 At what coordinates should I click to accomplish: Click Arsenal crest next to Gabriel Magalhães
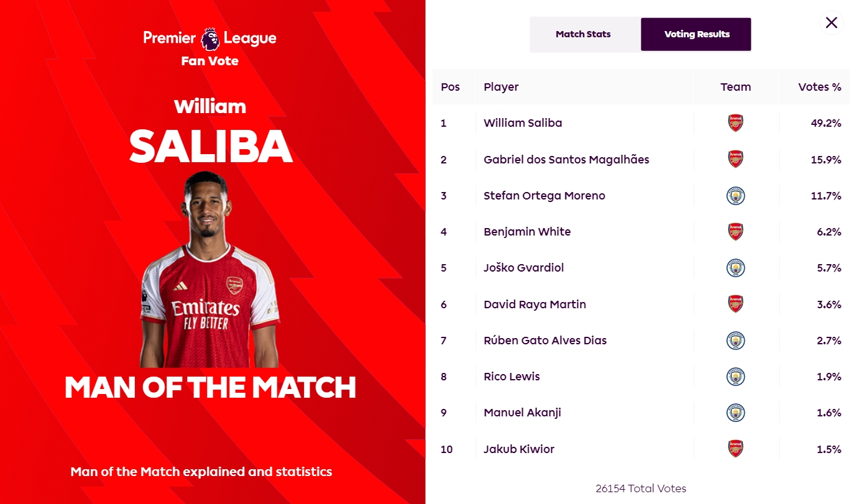click(735, 159)
